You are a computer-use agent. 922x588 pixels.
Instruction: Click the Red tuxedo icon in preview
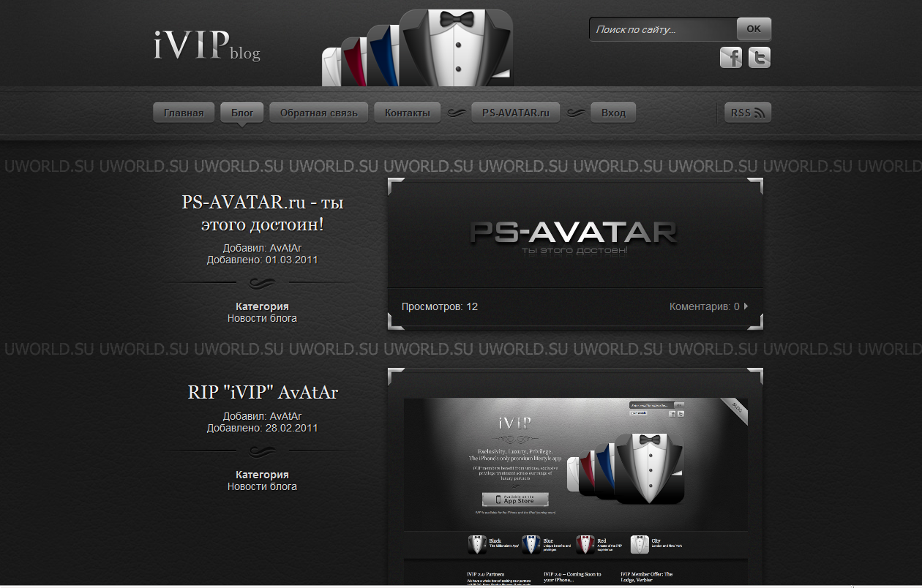tap(585, 545)
